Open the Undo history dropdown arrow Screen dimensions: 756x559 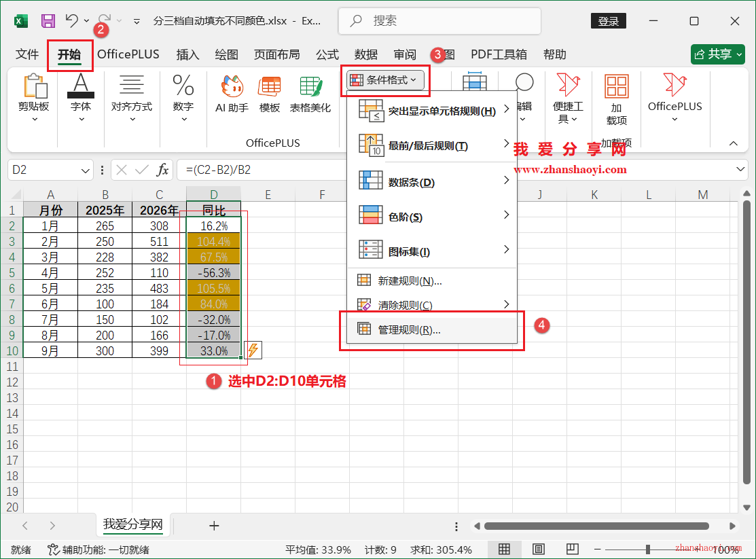click(86, 21)
